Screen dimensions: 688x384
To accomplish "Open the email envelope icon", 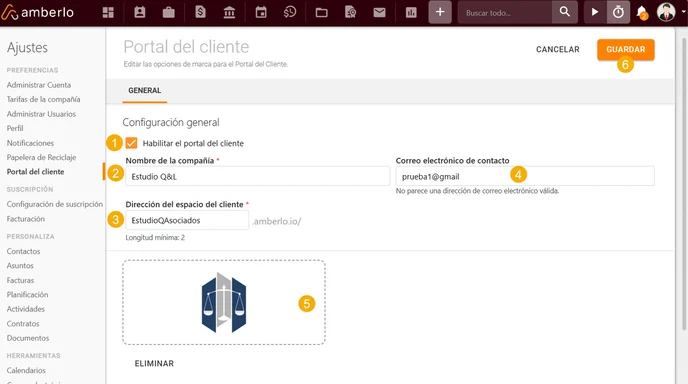I will tap(379, 12).
